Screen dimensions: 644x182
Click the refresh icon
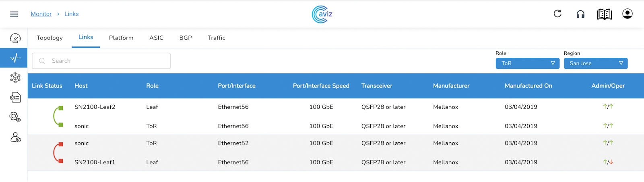click(557, 14)
